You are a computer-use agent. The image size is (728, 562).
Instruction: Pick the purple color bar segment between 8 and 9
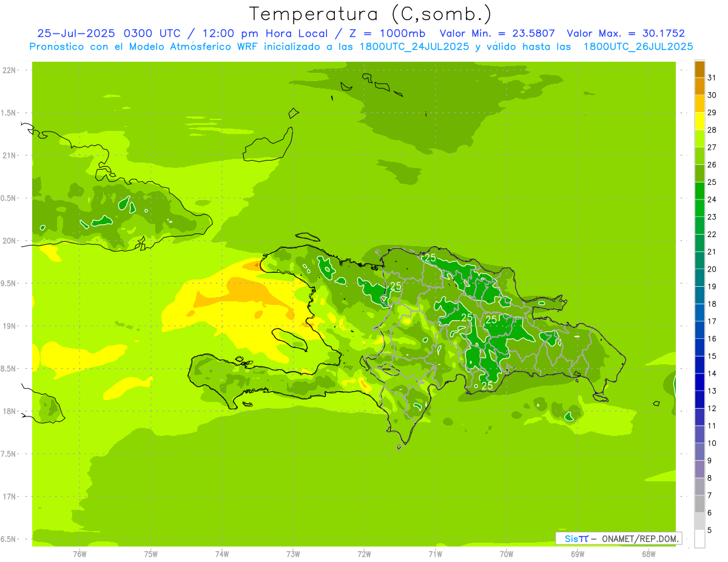699,469
